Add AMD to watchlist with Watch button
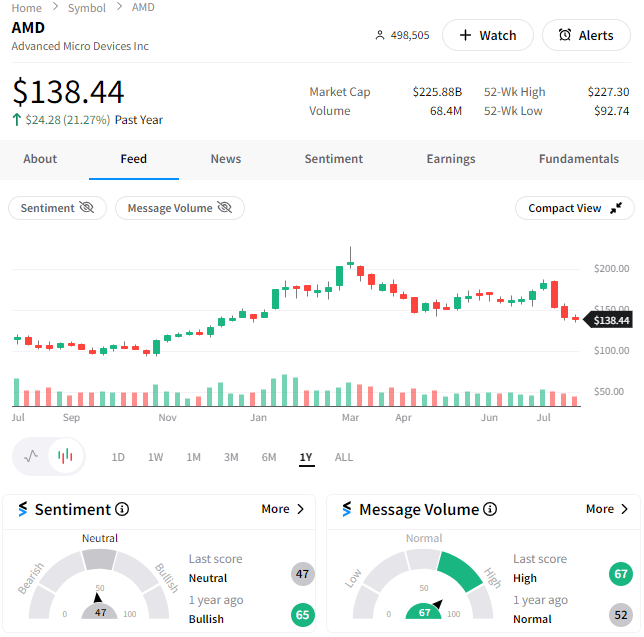Screen dimensions: 644x637 tap(488, 35)
